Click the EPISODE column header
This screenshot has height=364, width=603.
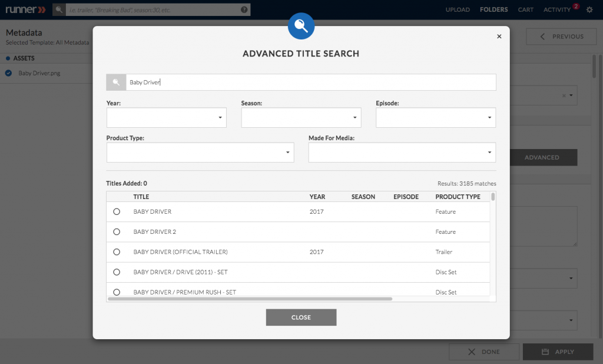406,197
